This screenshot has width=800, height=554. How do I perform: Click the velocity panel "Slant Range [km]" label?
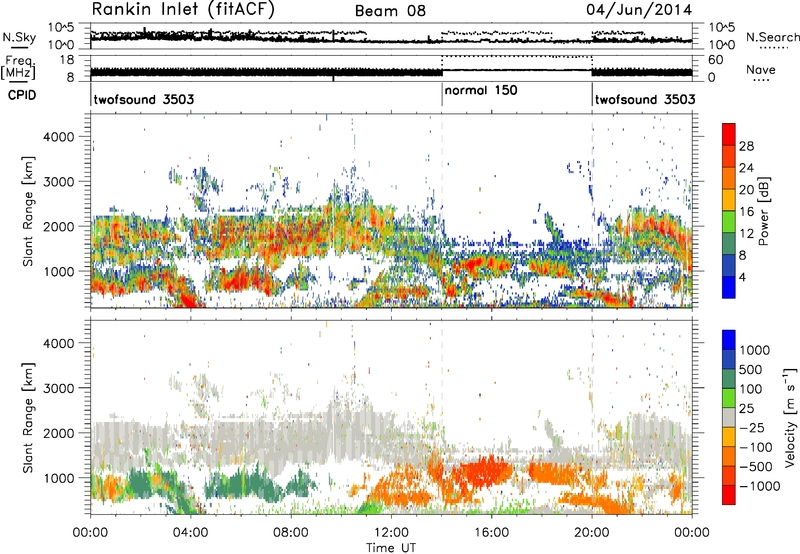pos(28,417)
